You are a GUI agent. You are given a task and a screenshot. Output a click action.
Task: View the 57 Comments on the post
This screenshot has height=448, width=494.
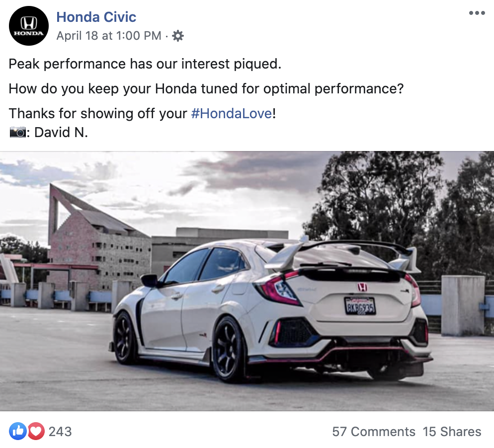374,432
